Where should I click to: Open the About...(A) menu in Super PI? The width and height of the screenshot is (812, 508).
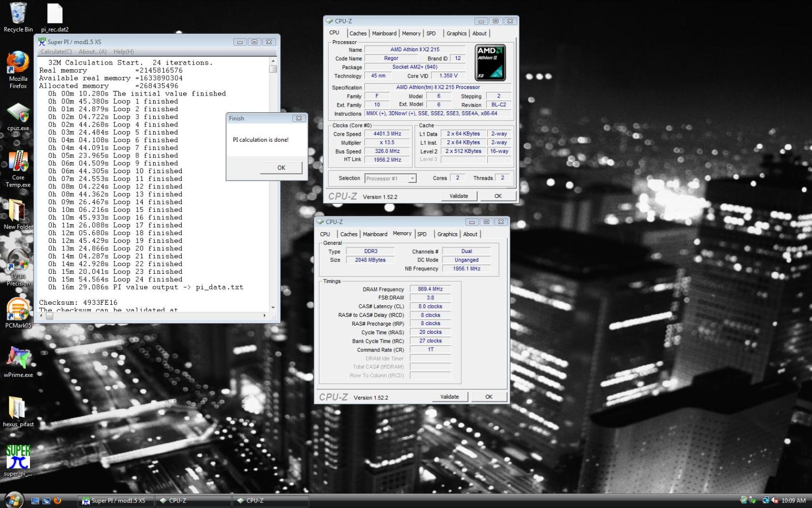[92, 51]
